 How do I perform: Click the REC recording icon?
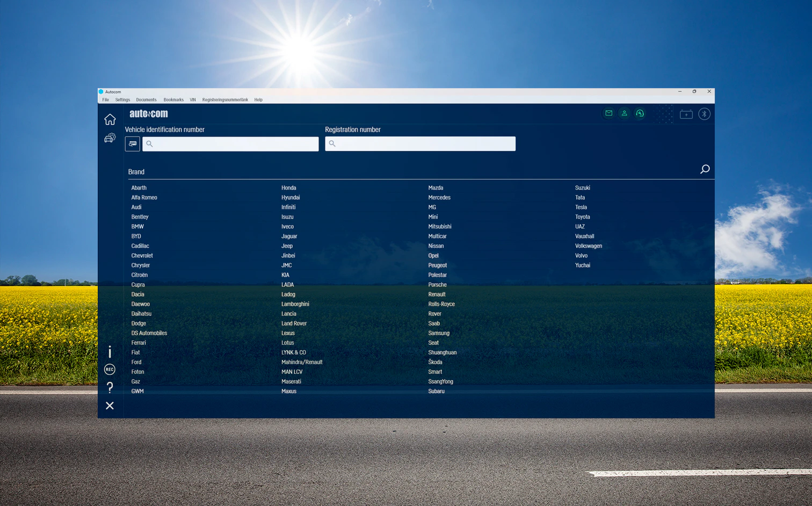[x=110, y=370]
